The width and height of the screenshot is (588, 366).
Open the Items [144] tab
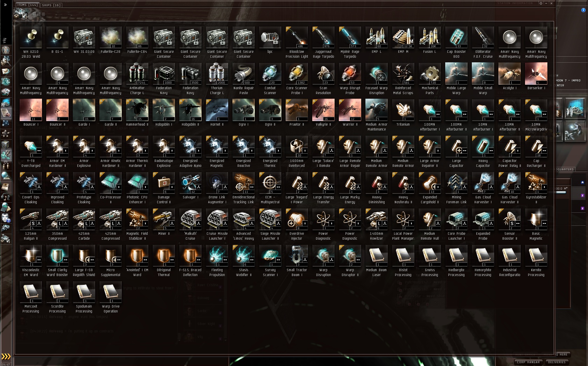click(27, 5)
